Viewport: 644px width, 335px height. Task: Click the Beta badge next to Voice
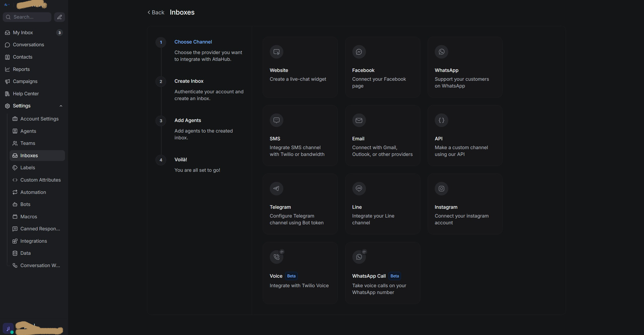tap(291, 276)
